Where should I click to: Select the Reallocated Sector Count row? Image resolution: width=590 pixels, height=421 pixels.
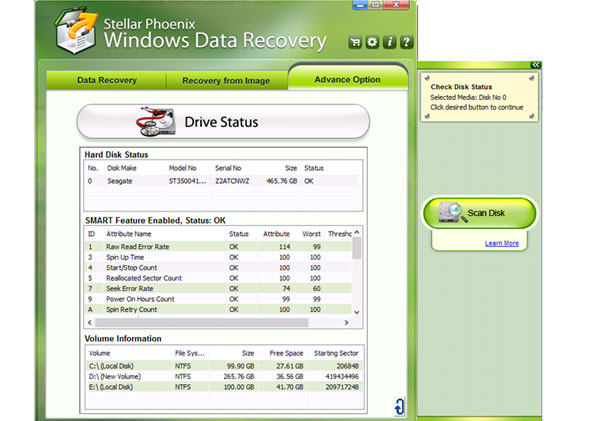coord(218,278)
